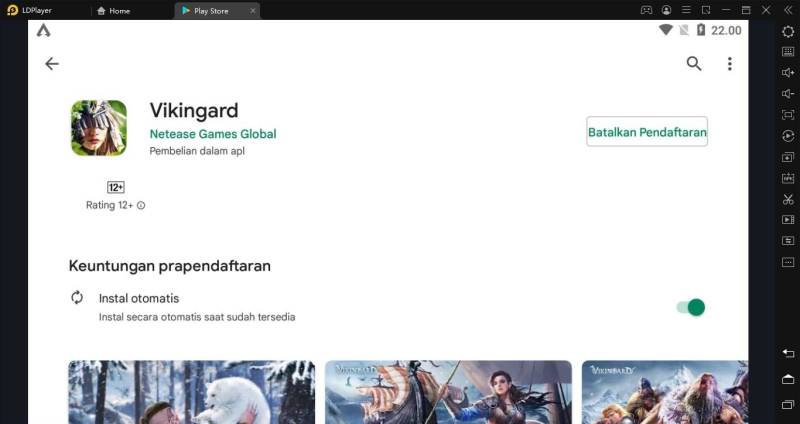Turn off the Instal otomatis switch
800x424 pixels.
(x=691, y=307)
